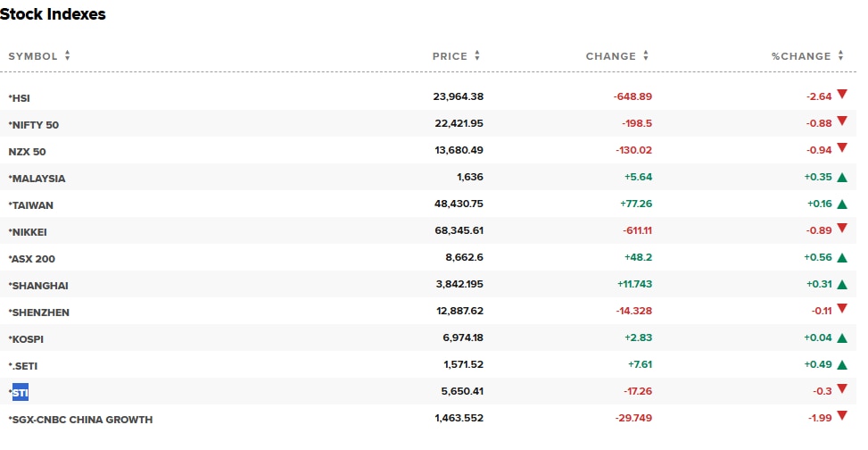Image resolution: width=868 pixels, height=450 pixels.
Task: Select ASX 200 price 8,662.6
Action: (465, 257)
